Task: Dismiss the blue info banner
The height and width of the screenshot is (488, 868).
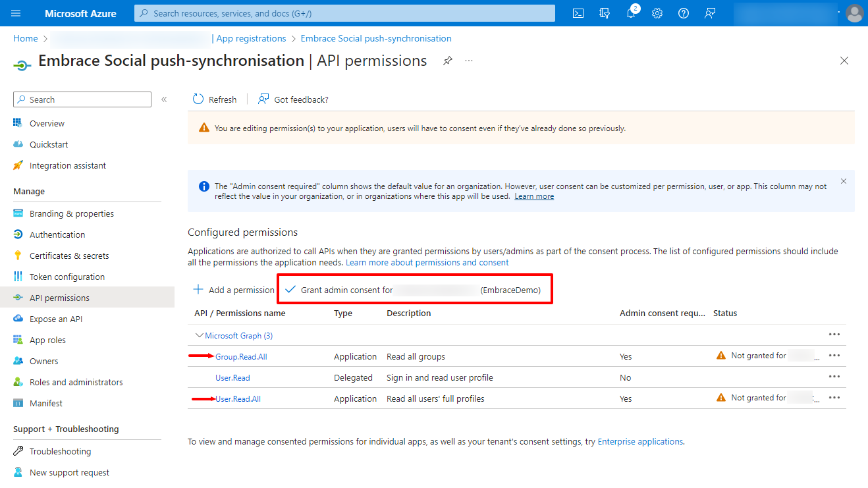Action: (844, 181)
